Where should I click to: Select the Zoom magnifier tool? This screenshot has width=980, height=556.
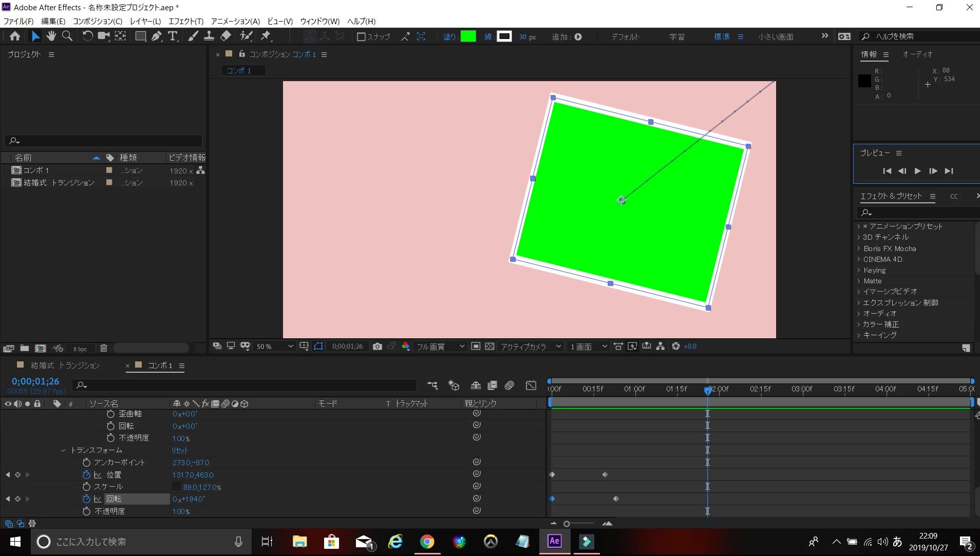[x=67, y=36]
